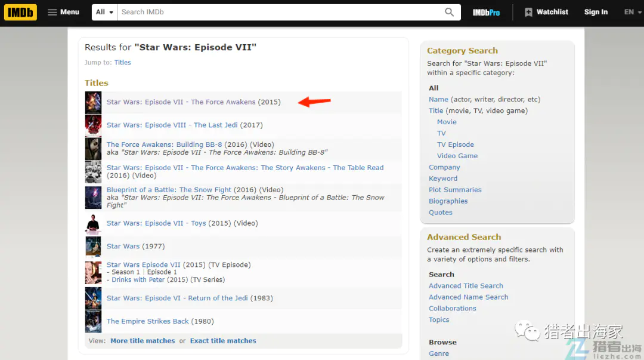Open the Drinks with Peter series link
This screenshot has width=644, height=360.
[x=139, y=280]
